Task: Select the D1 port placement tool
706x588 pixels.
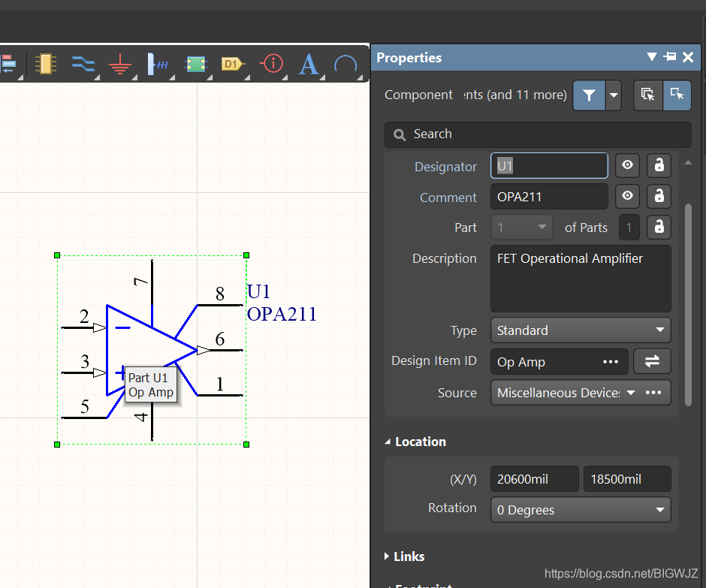Action: click(232, 65)
